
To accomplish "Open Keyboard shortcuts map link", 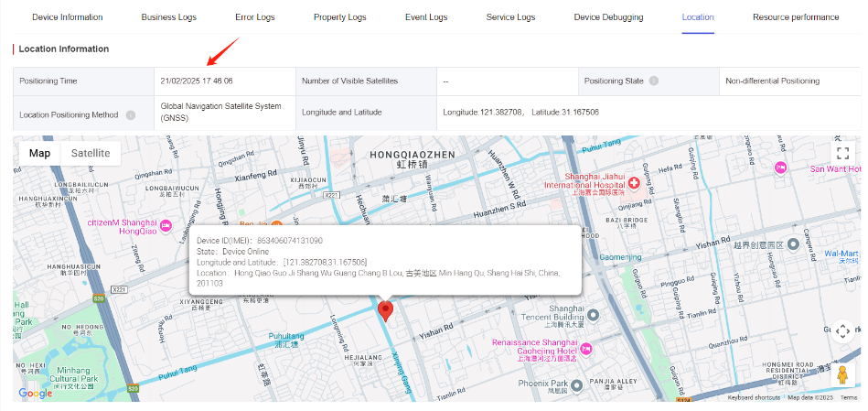I will tap(754, 397).
